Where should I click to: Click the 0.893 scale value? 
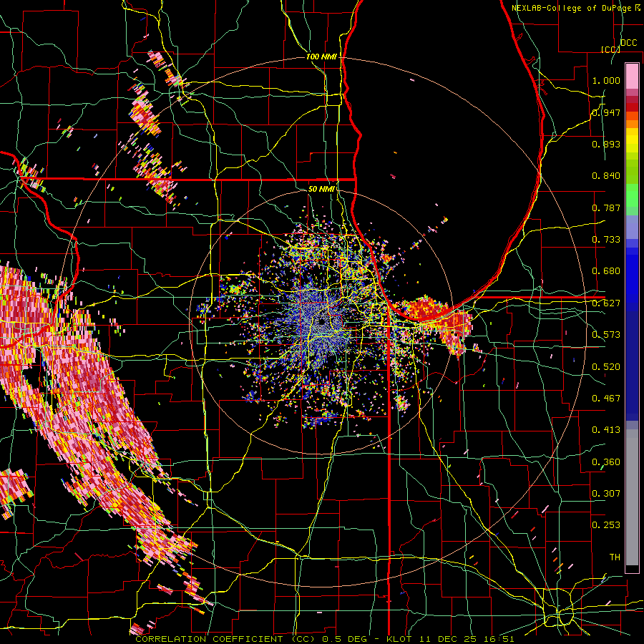606,144
